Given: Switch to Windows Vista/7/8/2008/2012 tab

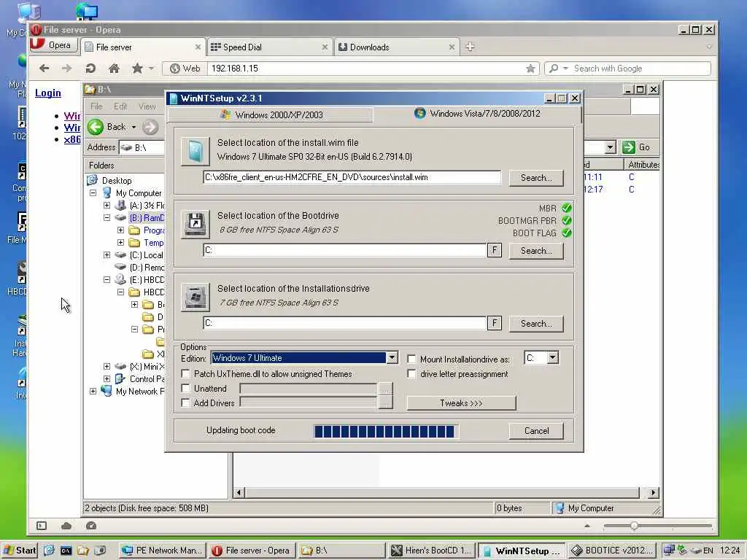Looking at the screenshot, I should pyautogui.click(x=477, y=114).
